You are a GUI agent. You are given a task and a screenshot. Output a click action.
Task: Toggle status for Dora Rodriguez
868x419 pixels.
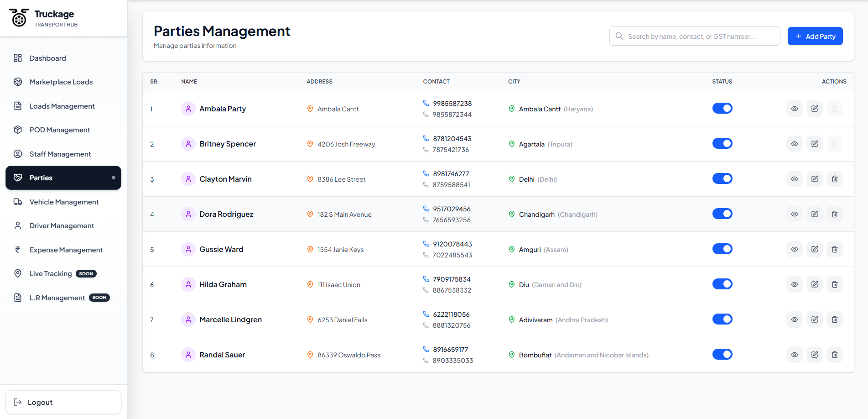click(x=722, y=214)
